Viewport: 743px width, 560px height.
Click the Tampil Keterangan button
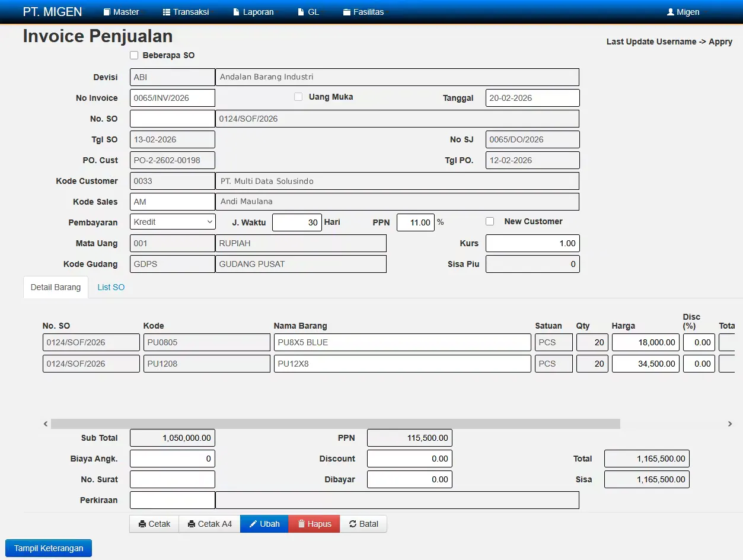pos(49,548)
